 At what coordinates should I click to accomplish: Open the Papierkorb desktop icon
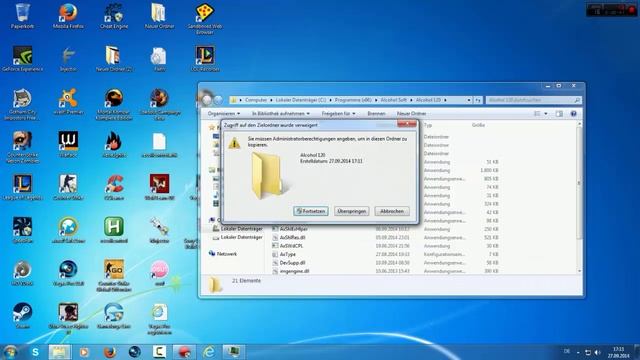point(22,16)
